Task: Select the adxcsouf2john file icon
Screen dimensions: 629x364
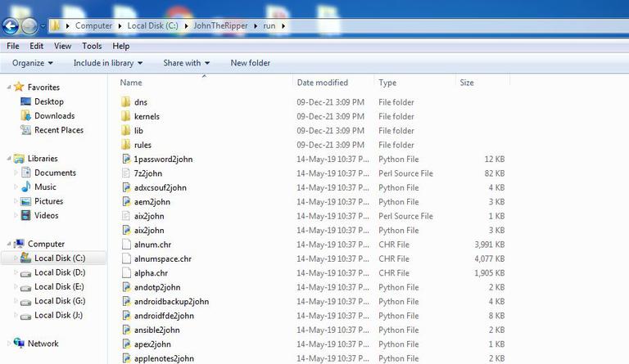Action: (126, 187)
